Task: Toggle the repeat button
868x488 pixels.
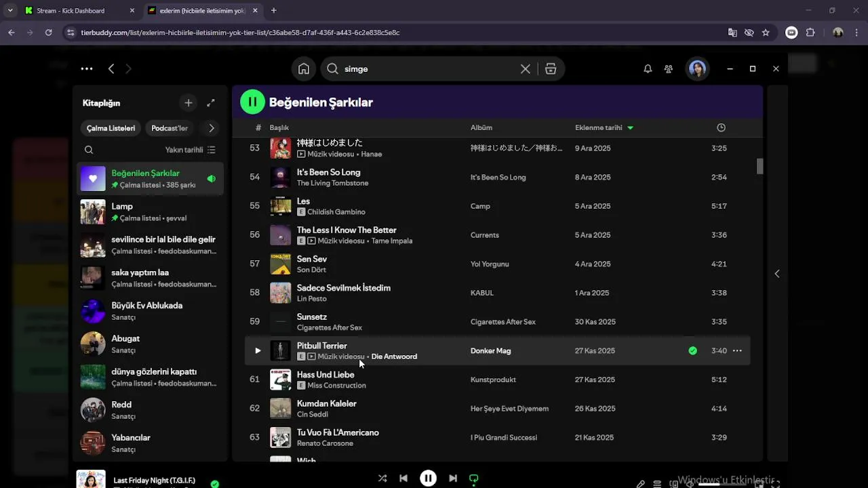Action: tap(474, 478)
